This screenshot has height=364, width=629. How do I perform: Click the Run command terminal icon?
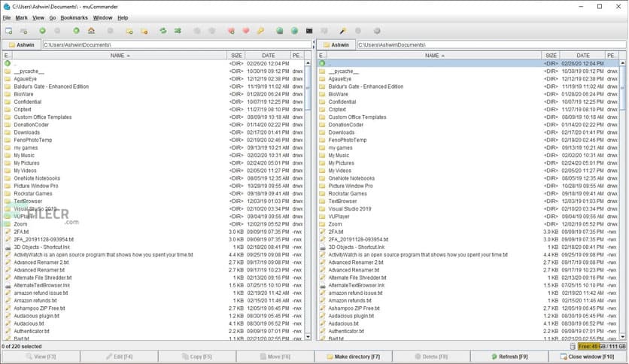click(309, 31)
